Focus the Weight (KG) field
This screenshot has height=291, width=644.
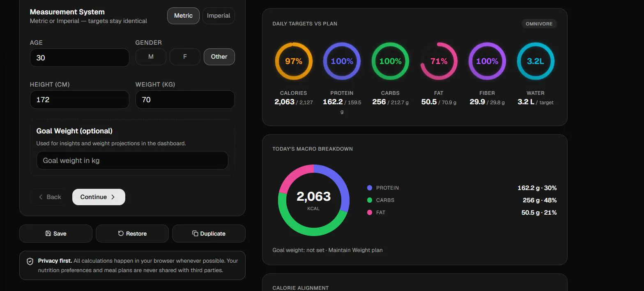click(185, 99)
